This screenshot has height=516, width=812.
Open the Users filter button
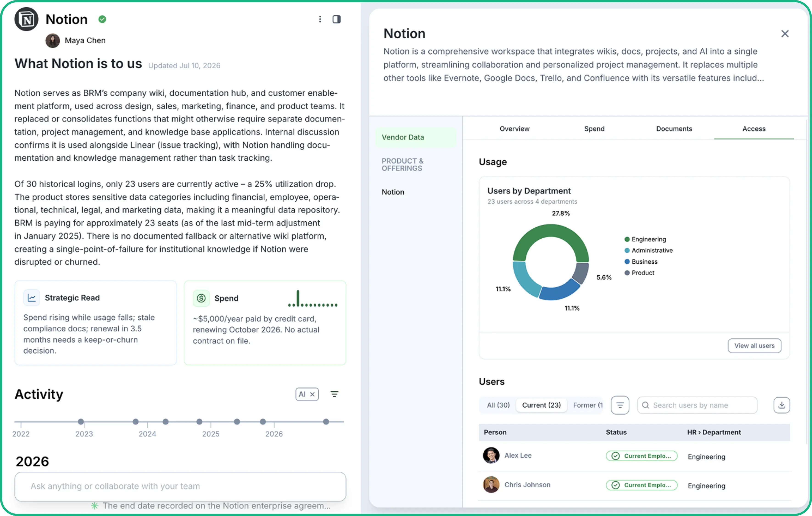pos(620,405)
